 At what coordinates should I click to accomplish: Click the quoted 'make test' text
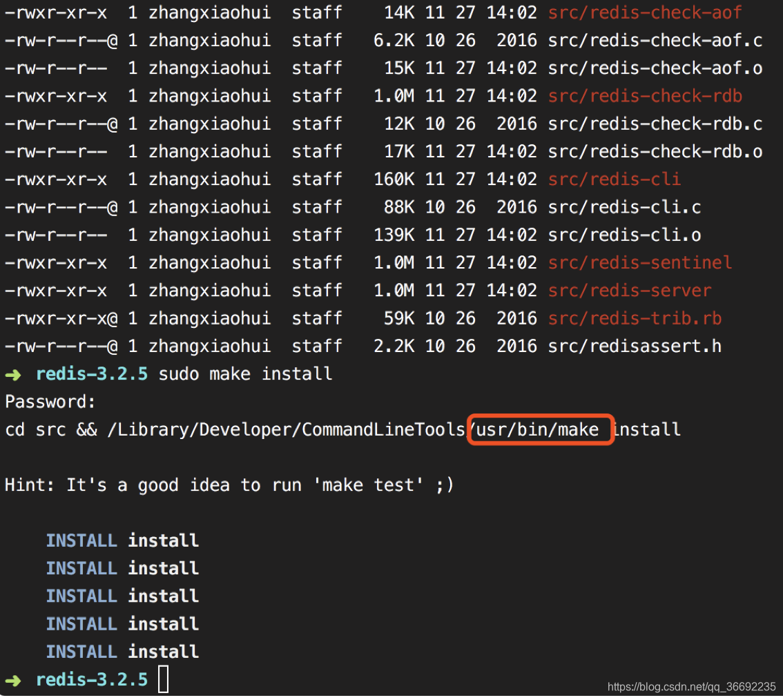[x=367, y=485]
